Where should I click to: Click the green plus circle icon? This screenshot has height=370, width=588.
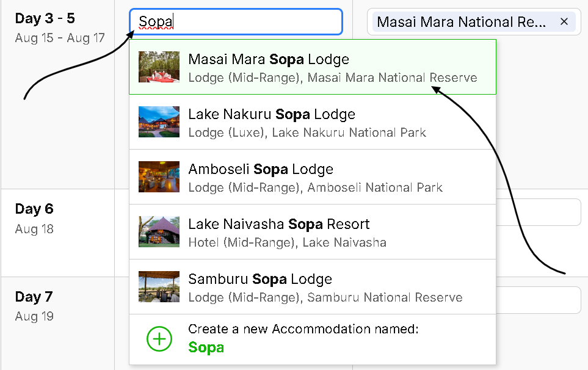tap(159, 339)
